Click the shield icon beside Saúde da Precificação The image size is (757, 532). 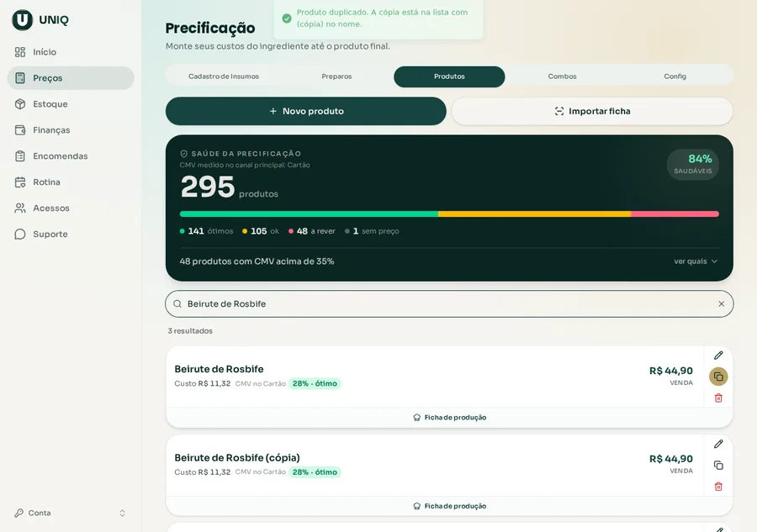tap(184, 154)
